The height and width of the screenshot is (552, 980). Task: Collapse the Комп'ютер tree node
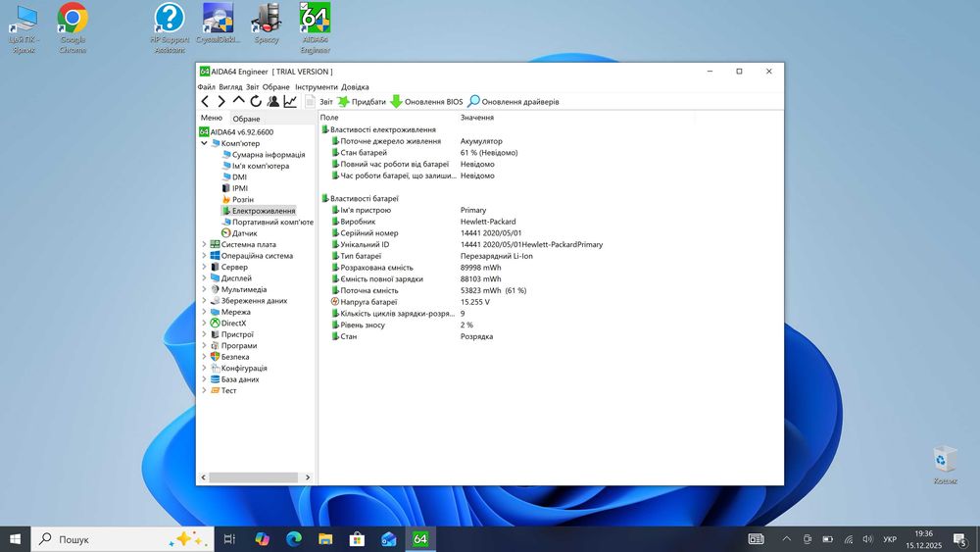click(x=204, y=143)
